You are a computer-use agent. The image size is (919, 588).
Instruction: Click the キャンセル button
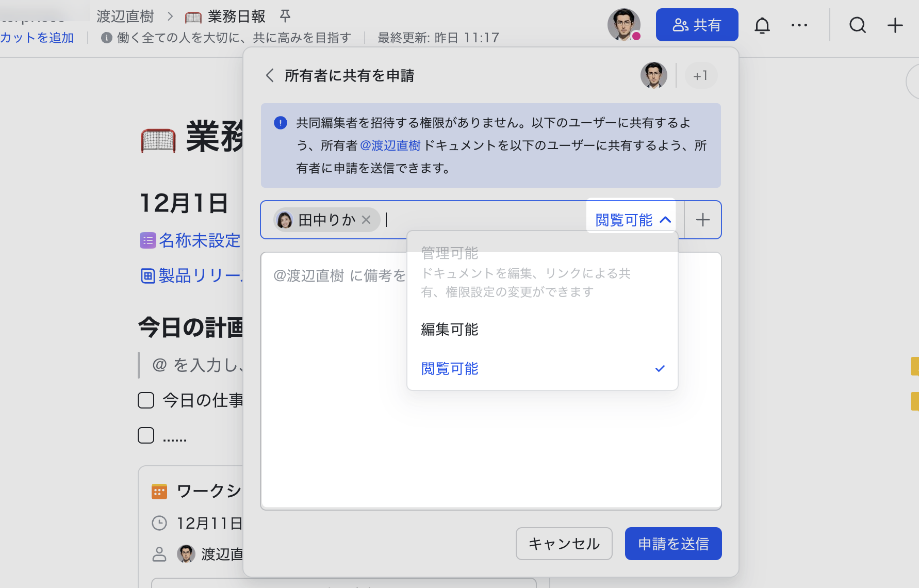pos(564,544)
